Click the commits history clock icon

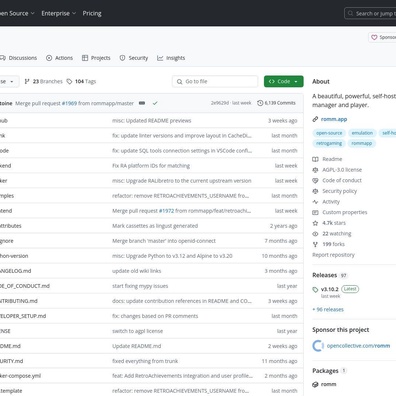tap(260, 103)
